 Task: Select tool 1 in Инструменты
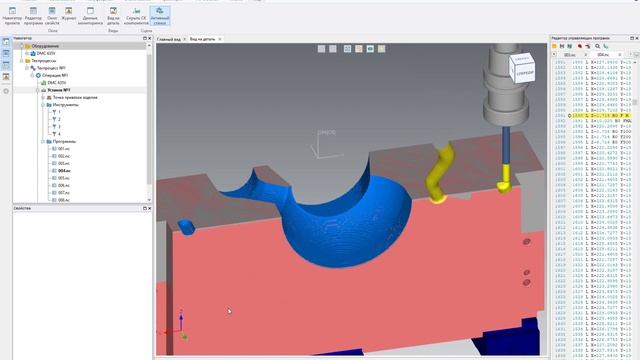coord(56,112)
